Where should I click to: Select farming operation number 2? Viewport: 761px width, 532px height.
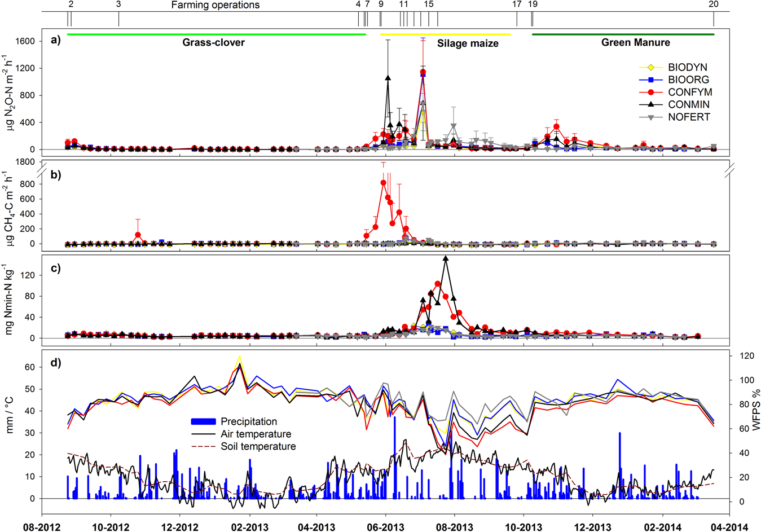(71, 5)
